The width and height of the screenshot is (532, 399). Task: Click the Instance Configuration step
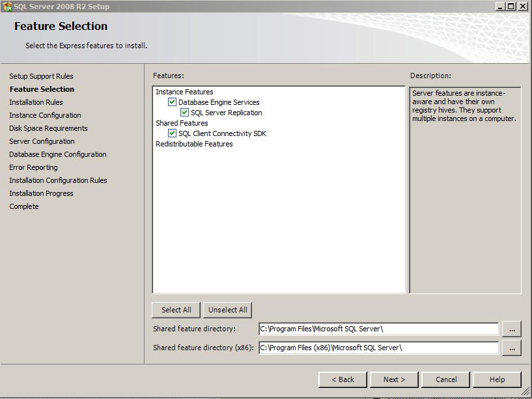pyautogui.click(x=45, y=115)
